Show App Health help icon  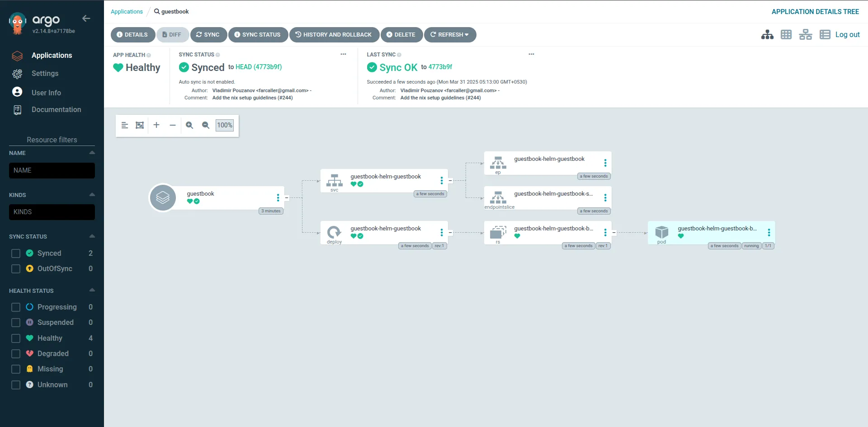click(x=149, y=55)
